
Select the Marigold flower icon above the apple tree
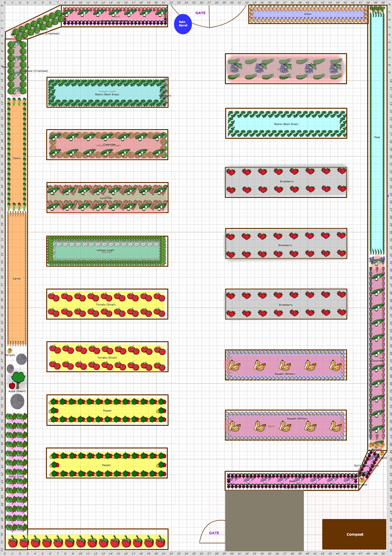coord(10,351)
